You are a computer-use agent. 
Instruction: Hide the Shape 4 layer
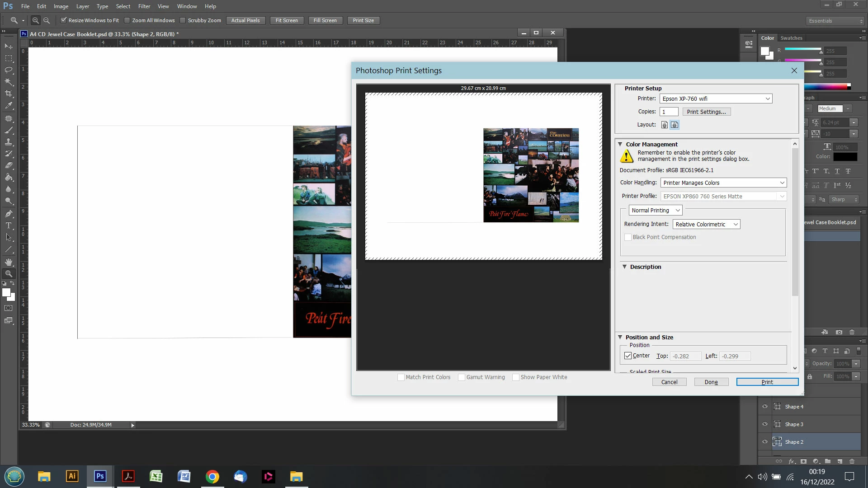point(765,406)
